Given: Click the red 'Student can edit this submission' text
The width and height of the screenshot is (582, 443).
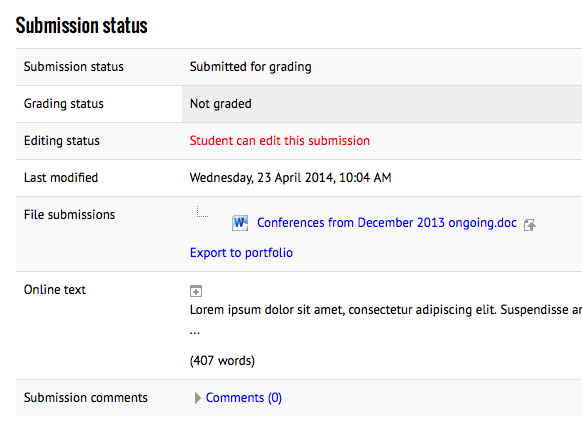Looking at the screenshot, I should click(x=279, y=141).
